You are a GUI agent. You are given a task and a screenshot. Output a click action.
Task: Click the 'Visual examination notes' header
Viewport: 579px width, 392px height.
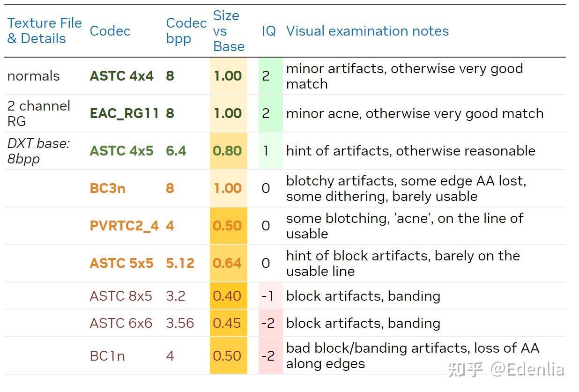point(367,31)
